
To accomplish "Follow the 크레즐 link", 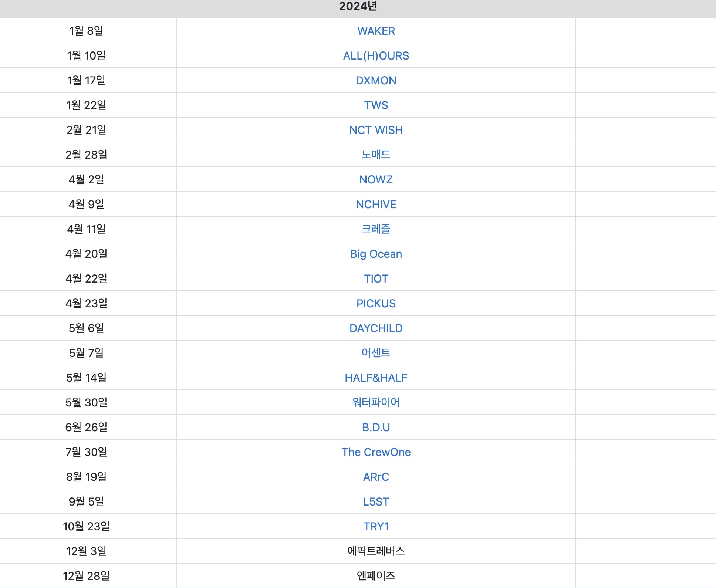I will click(376, 229).
